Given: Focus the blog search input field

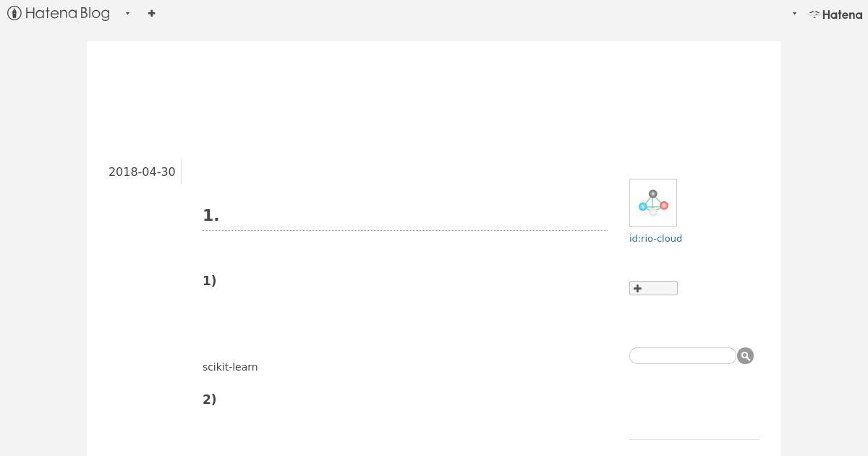Looking at the screenshot, I should click(x=682, y=355).
